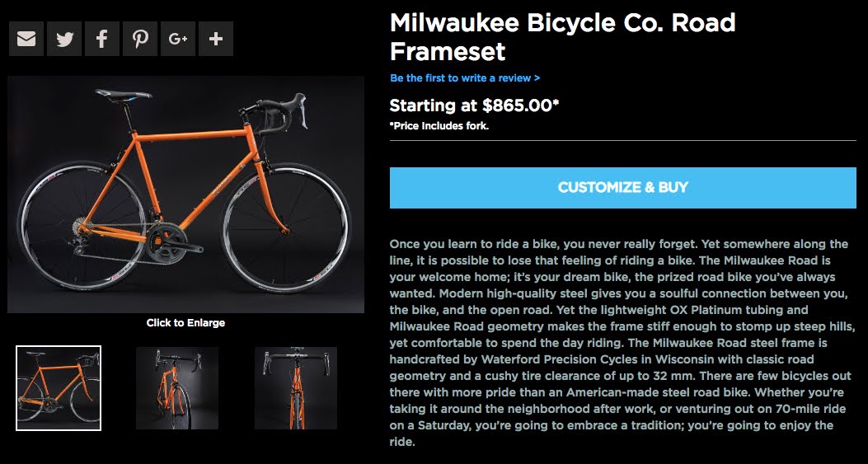
Task: Share the product on Twitter
Action: pos(64,39)
